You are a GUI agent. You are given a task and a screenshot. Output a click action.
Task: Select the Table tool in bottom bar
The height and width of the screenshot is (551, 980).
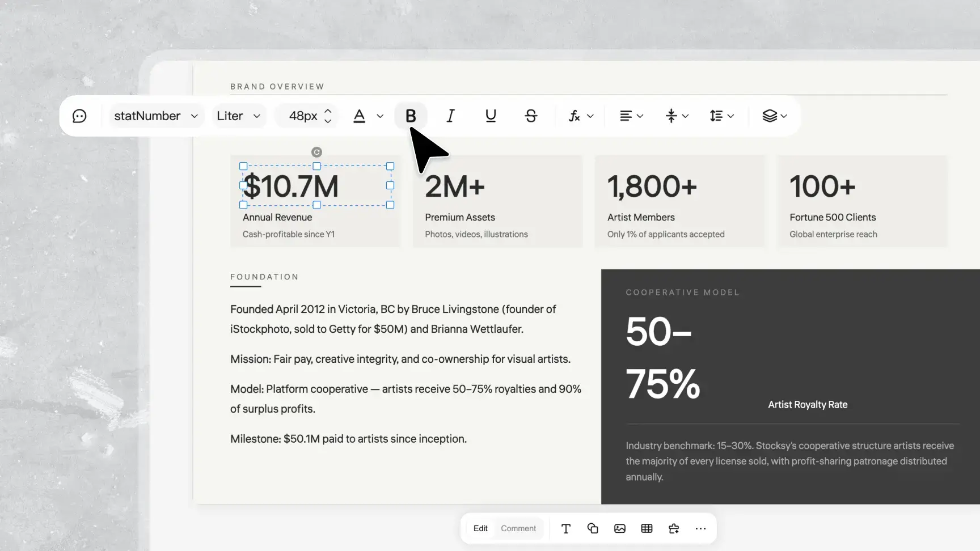pyautogui.click(x=647, y=528)
